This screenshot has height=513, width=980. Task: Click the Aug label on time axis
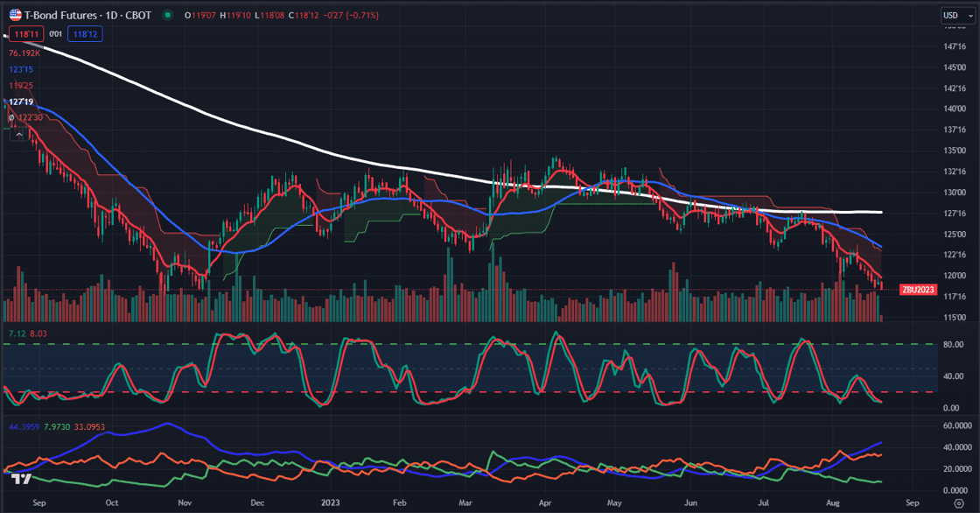click(832, 503)
